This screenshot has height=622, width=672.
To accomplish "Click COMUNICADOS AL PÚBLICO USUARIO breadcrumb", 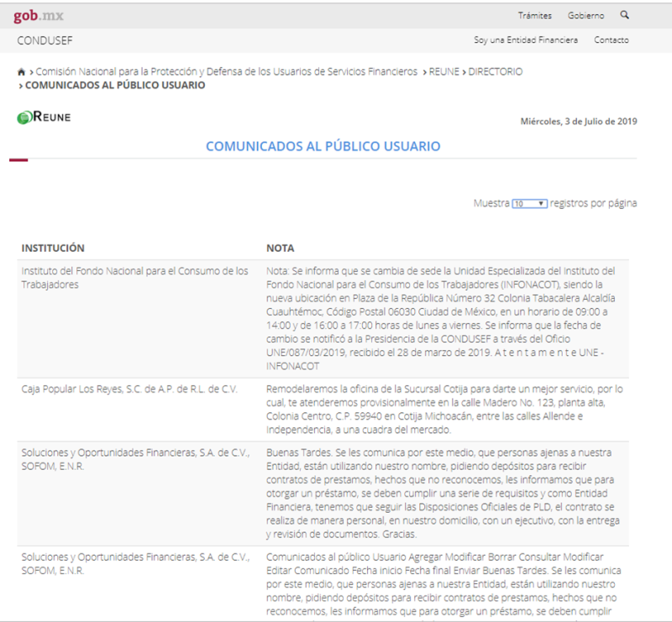I will 115,86.
